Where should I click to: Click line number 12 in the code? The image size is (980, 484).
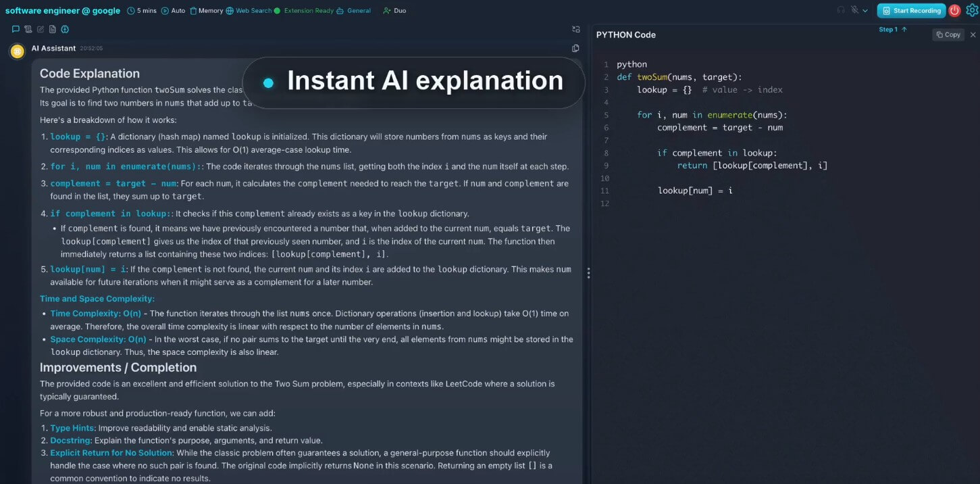[x=604, y=203]
